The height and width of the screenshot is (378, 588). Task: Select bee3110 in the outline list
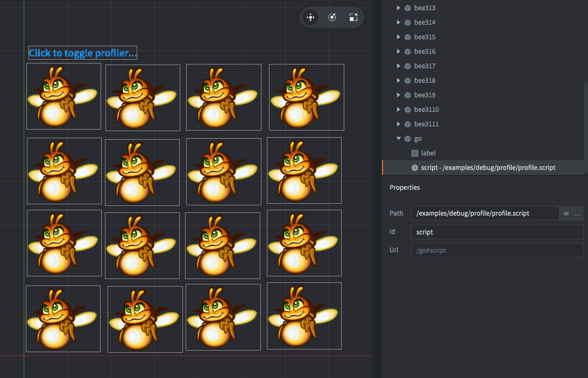426,110
